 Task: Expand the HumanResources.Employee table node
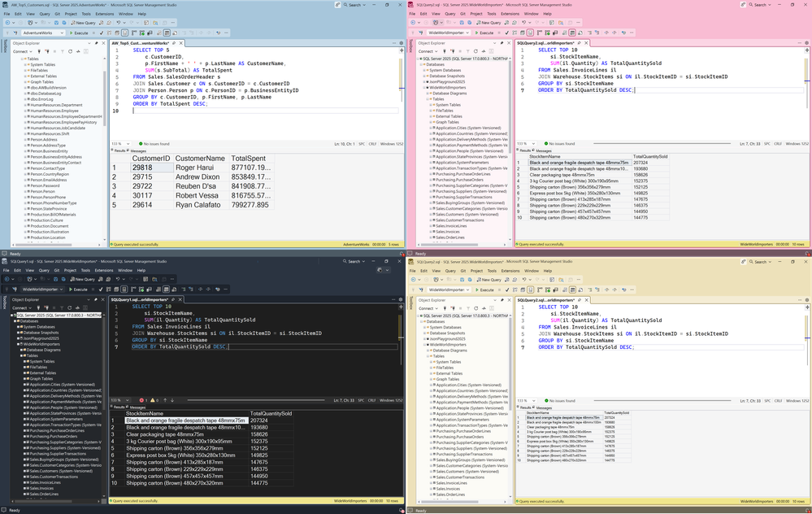click(x=25, y=111)
